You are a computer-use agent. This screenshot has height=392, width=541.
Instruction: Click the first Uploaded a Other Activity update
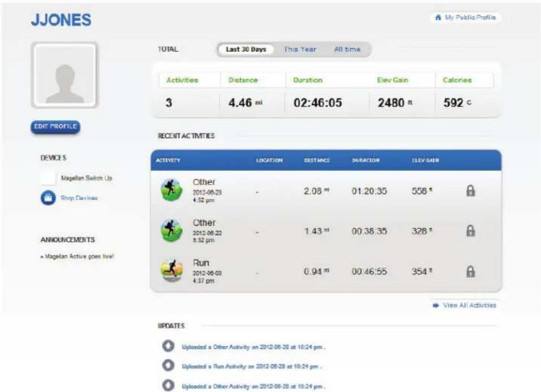[253, 347]
